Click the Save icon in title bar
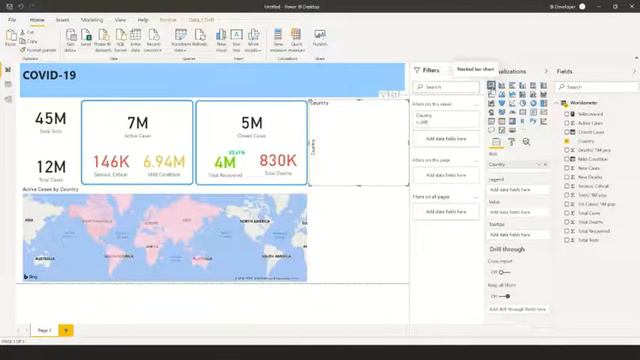The image size is (640, 360). (9, 7)
